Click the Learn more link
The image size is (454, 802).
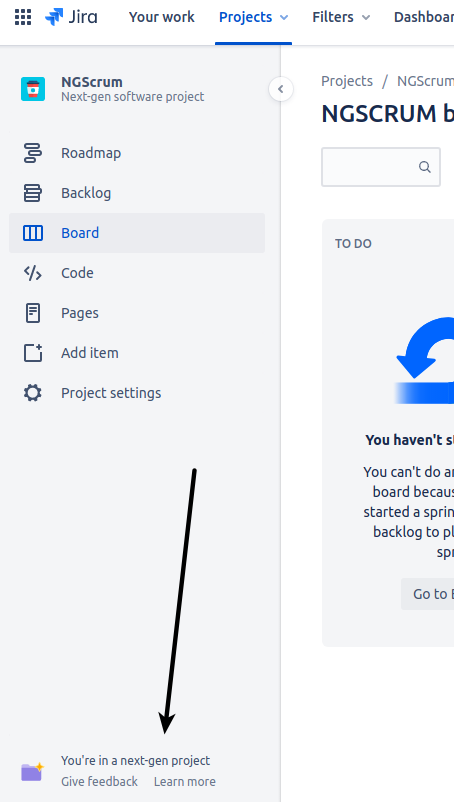coord(185,782)
